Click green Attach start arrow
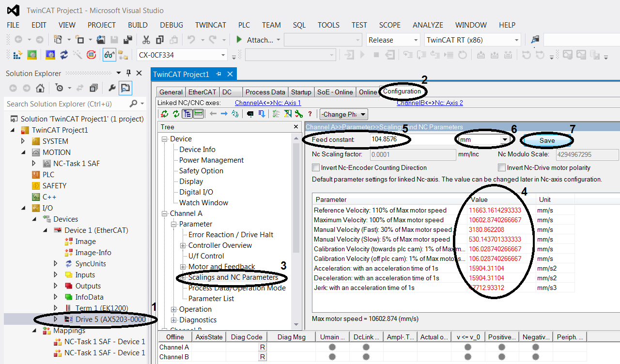 pos(239,40)
